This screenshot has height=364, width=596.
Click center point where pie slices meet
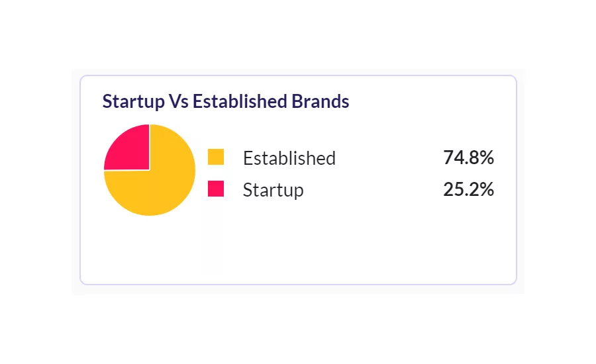tap(150, 170)
